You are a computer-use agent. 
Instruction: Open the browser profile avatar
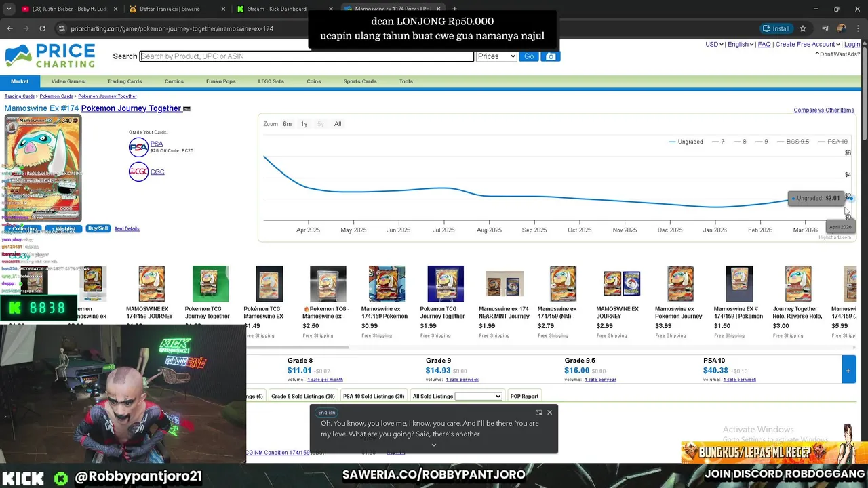[x=842, y=28]
